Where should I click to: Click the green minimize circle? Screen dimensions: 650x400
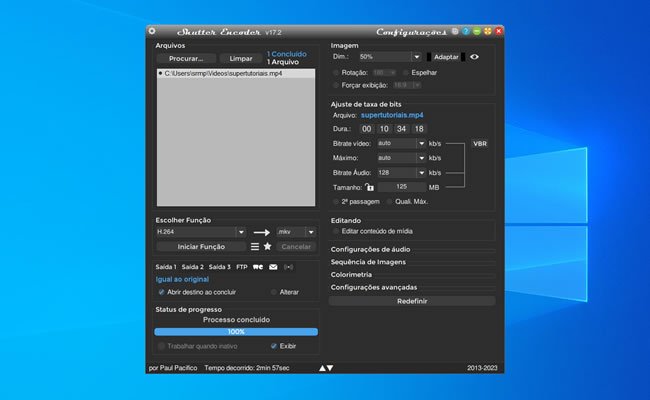[x=477, y=32]
